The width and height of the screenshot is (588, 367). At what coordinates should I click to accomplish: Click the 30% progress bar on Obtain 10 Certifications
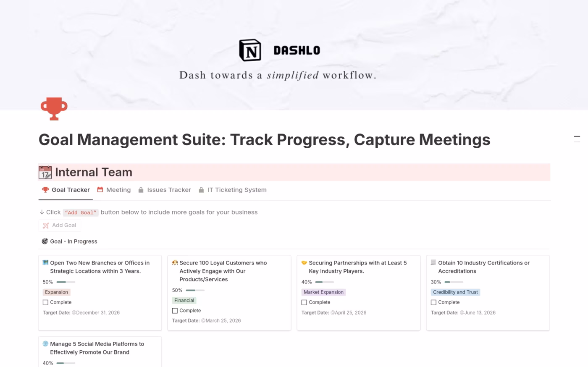454,282
